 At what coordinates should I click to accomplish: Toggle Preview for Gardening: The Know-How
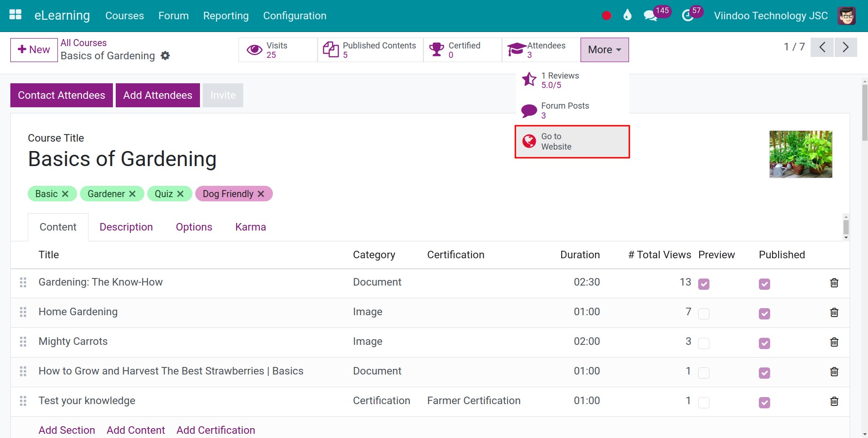point(704,284)
